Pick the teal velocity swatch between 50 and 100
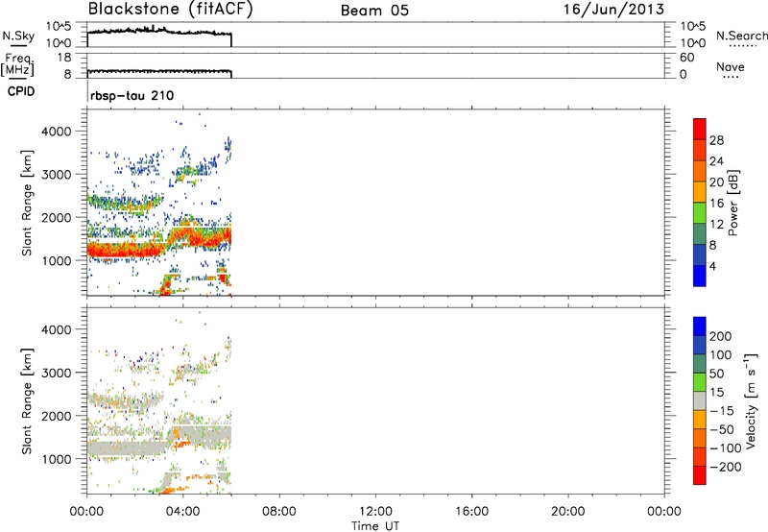This screenshot has width=768, height=532. click(700, 364)
